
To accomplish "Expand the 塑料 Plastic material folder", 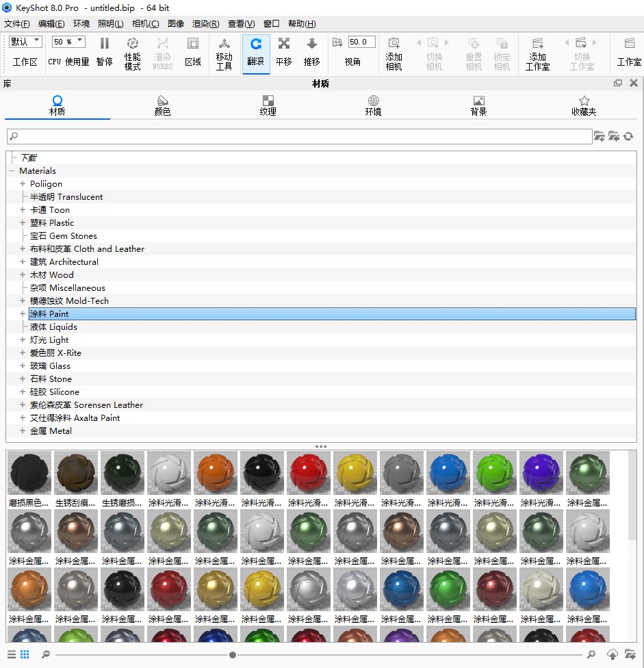I will click(x=23, y=223).
